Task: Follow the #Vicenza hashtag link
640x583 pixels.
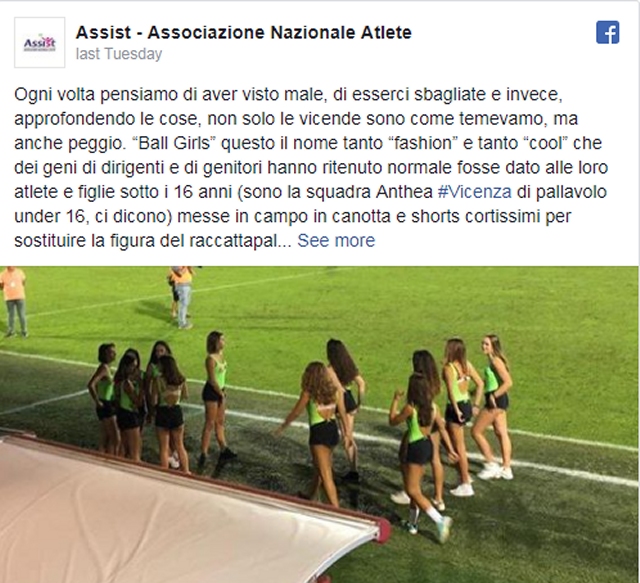Action: coord(474,192)
